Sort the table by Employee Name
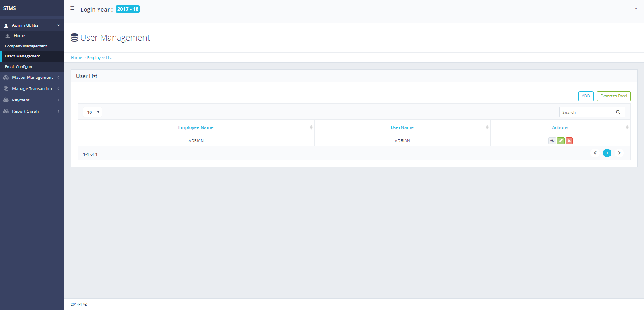 click(196, 127)
